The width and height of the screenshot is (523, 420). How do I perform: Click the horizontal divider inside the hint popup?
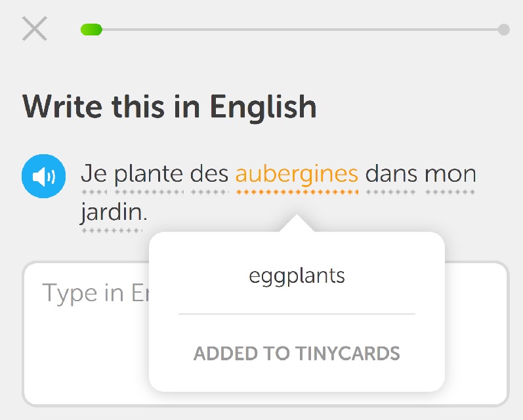click(x=297, y=314)
